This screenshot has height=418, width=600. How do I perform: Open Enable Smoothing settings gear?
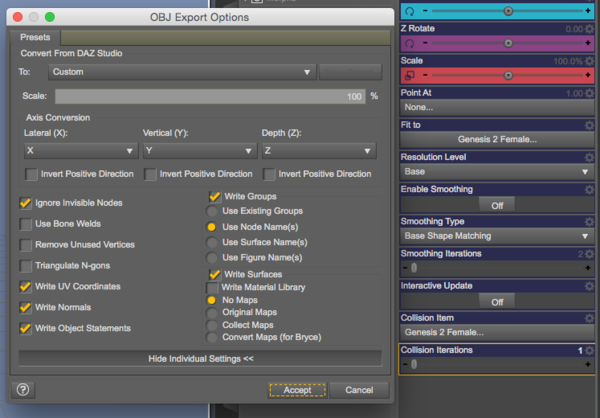tap(589, 189)
